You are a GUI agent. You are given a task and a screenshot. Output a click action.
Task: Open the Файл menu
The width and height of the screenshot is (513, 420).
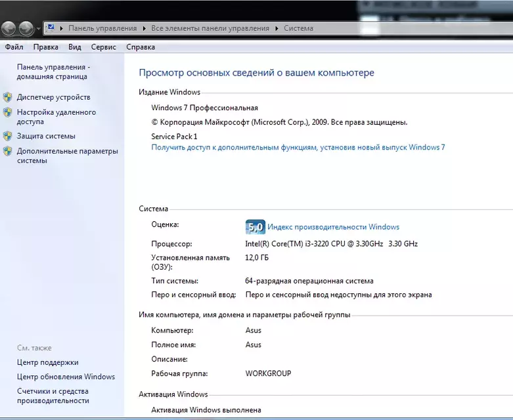[x=14, y=47]
